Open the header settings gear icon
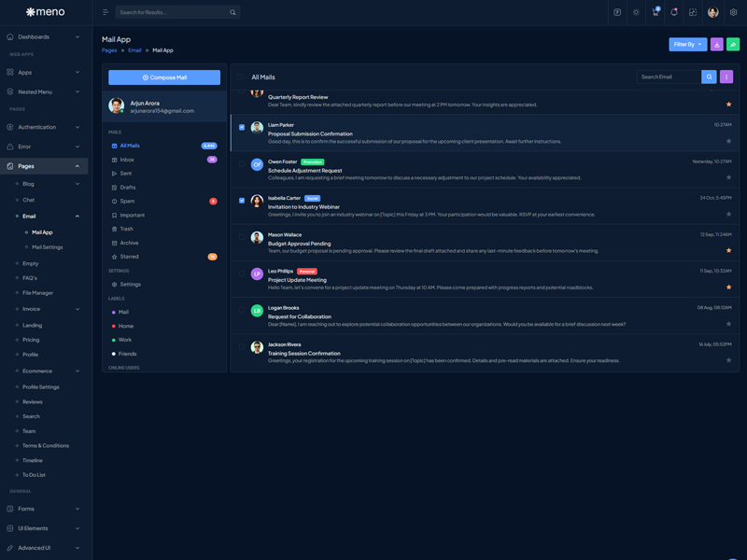The width and height of the screenshot is (747, 560). click(x=733, y=12)
